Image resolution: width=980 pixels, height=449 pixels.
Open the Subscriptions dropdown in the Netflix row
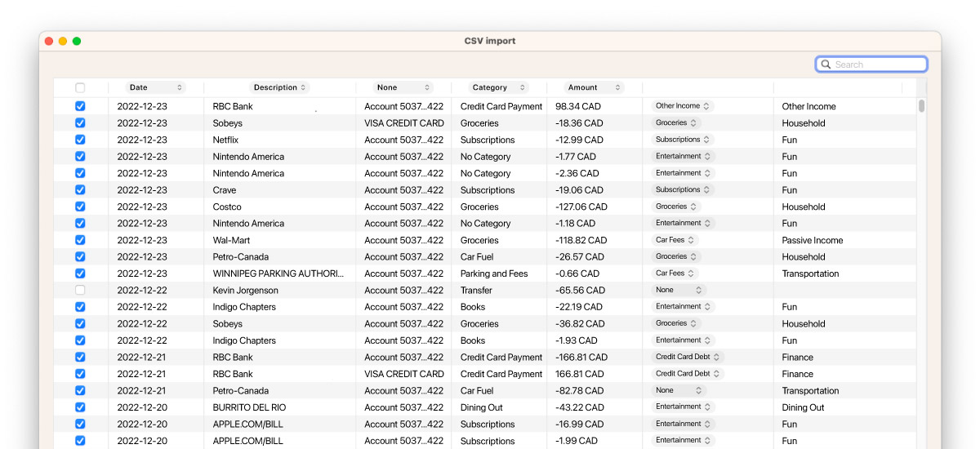tap(683, 140)
